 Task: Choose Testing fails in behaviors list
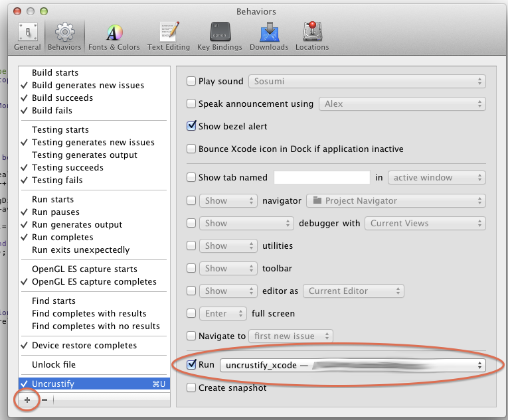pos(57,180)
